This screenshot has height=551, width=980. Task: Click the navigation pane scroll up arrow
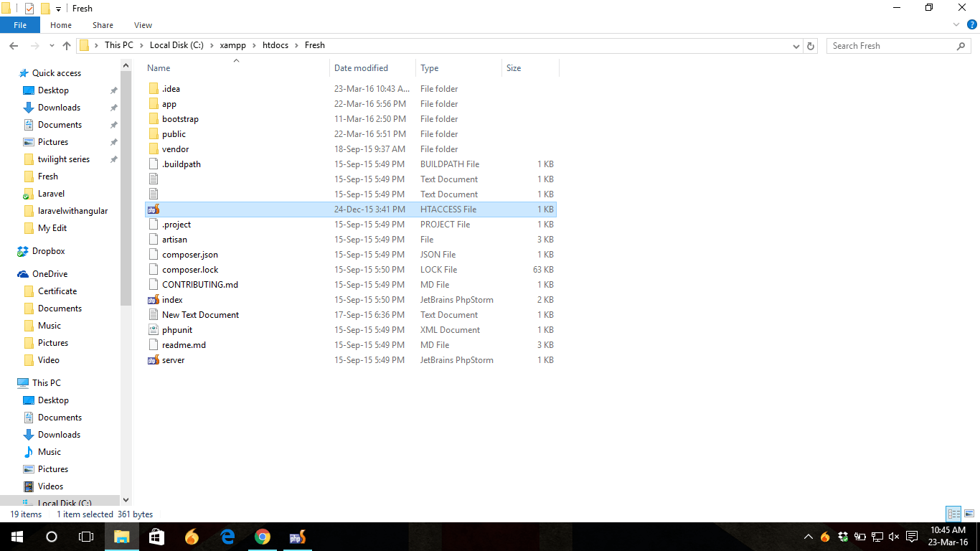click(126, 65)
